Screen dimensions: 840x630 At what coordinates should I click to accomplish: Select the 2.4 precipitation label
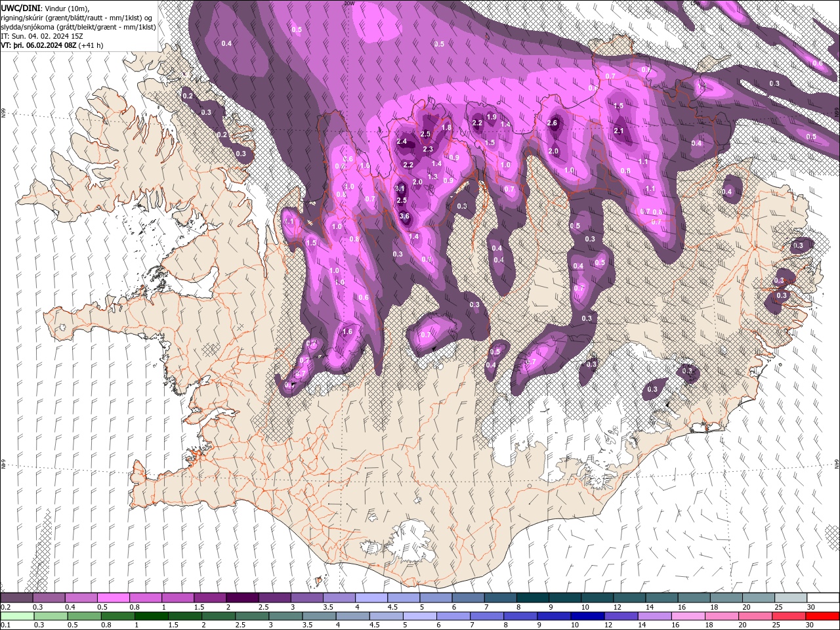(x=402, y=142)
